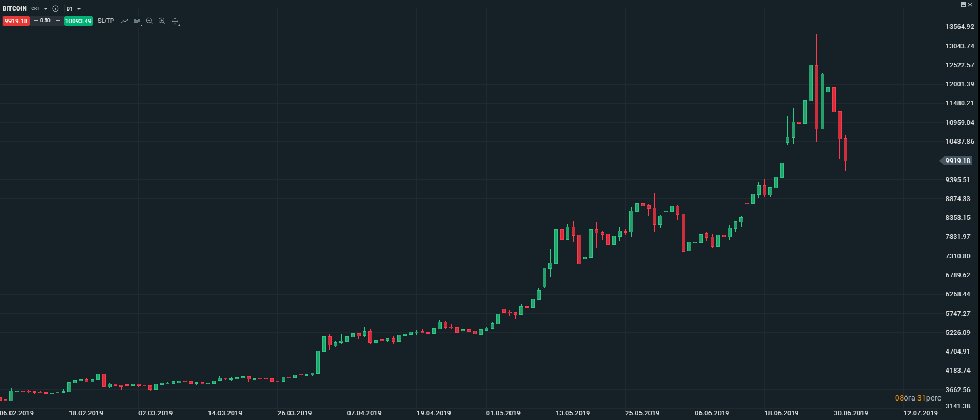The image size is (980, 420).
Task: Click the 12001.39 price axis label
Action: [959, 84]
